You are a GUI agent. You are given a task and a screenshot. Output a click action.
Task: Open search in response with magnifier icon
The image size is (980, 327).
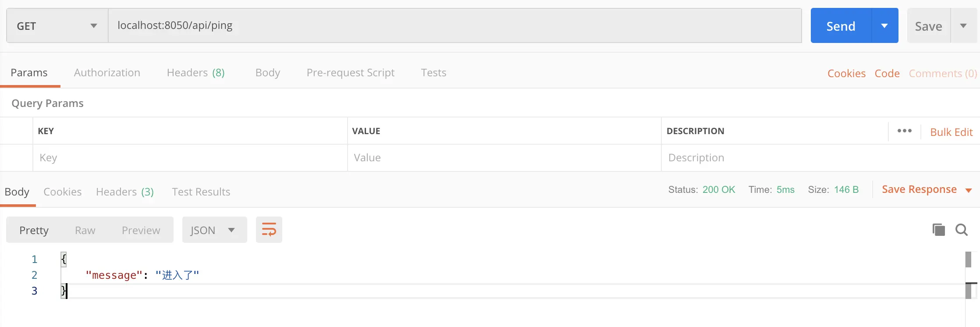click(962, 230)
